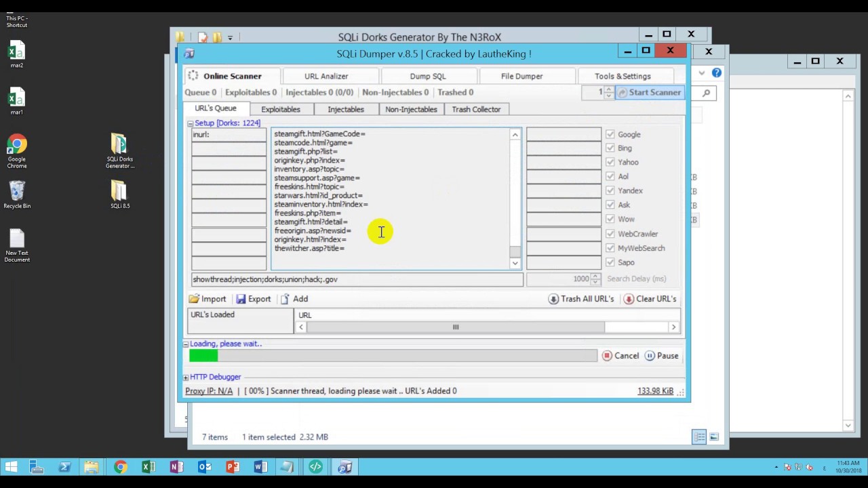Click the Export save icon
Image resolution: width=868 pixels, height=488 pixels.
241,299
